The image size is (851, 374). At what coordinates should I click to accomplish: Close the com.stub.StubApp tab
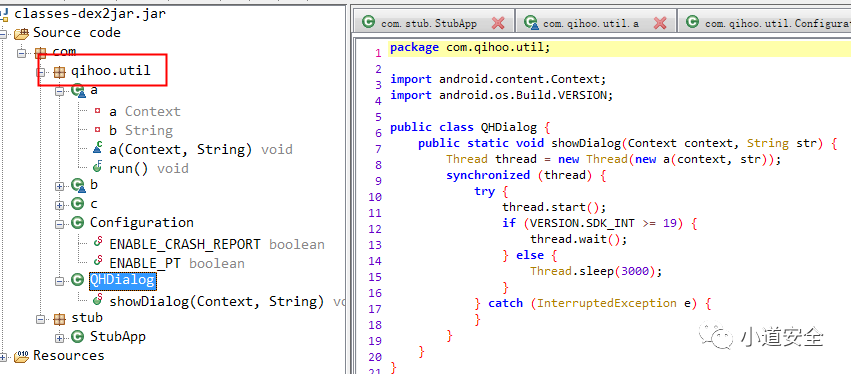pos(498,23)
